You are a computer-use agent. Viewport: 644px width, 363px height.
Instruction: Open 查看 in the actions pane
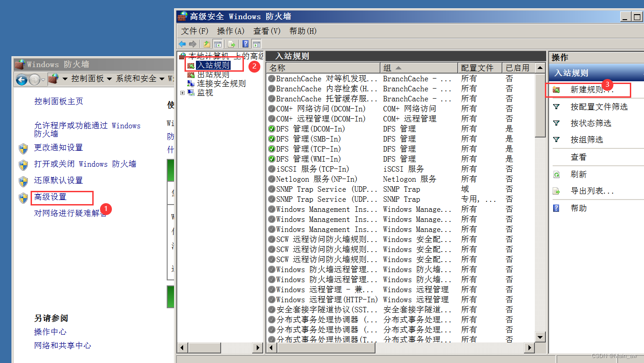coord(579,157)
